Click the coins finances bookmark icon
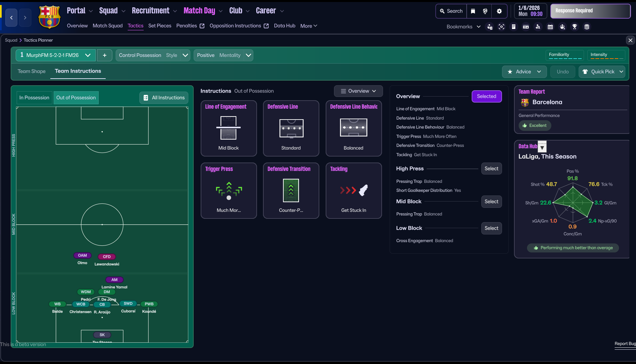This screenshot has height=364, width=636. [x=587, y=27]
